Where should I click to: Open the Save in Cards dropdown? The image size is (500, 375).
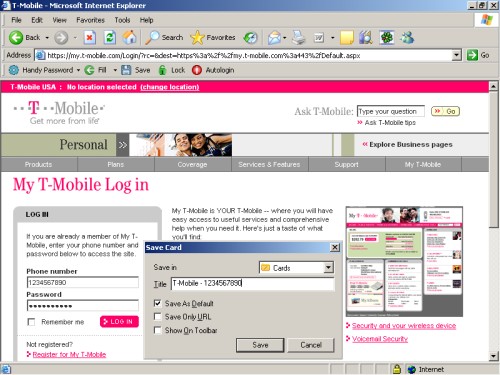tap(329, 267)
